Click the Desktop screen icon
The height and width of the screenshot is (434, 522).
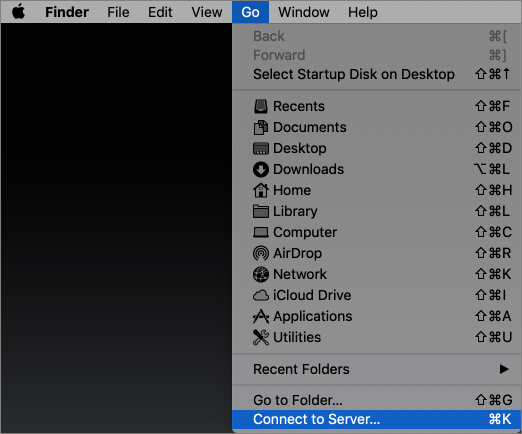[x=261, y=148]
